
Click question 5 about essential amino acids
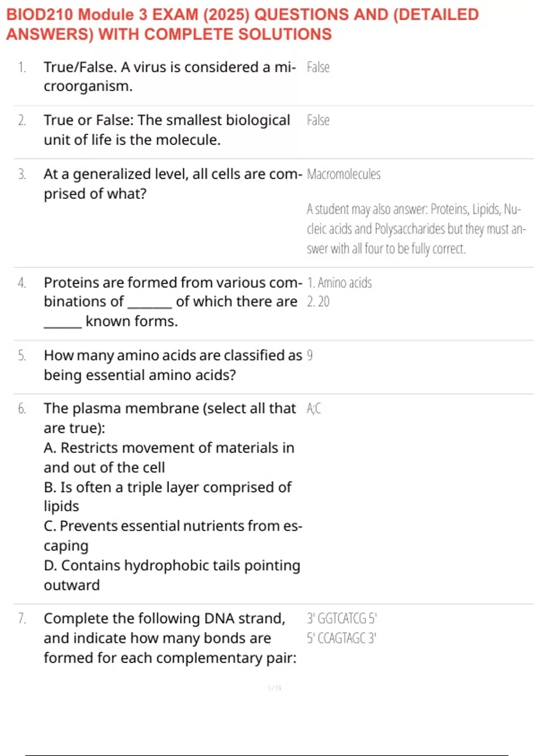(x=173, y=365)
